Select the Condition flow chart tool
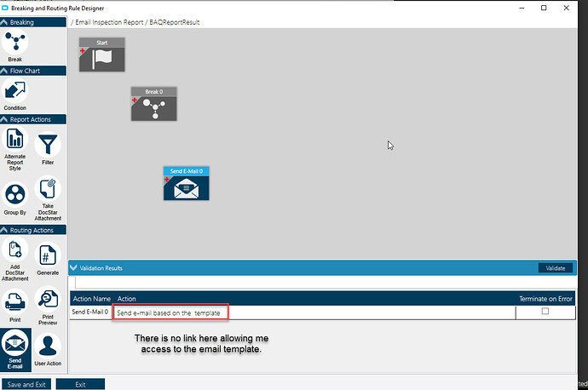This screenshot has width=588, height=390. pos(15,90)
